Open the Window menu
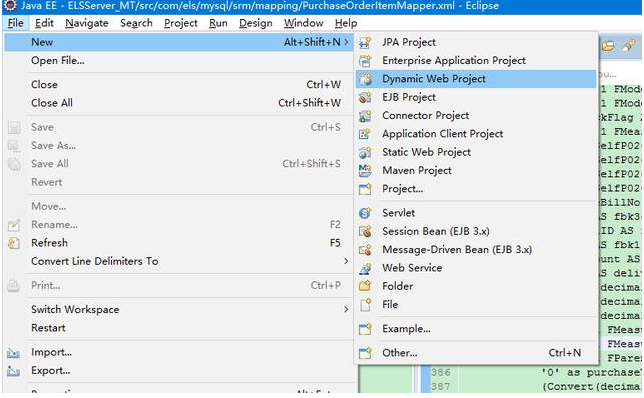 304,23
